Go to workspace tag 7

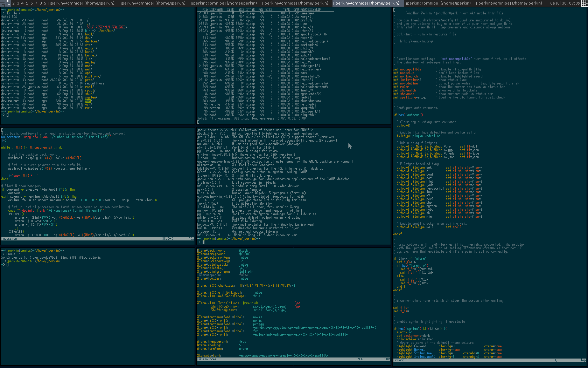coord(36,3)
